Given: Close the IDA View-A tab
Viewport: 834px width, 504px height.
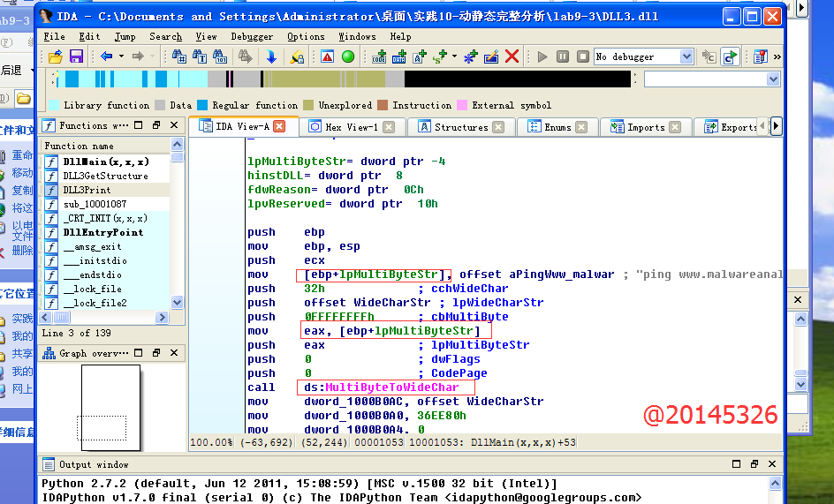Looking at the screenshot, I should pos(279,127).
